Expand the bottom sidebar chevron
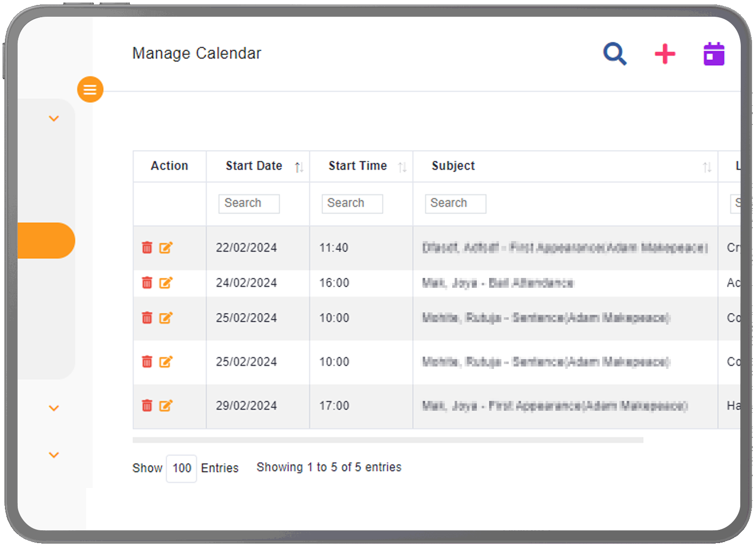756x548 pixels. pos(54,455)
